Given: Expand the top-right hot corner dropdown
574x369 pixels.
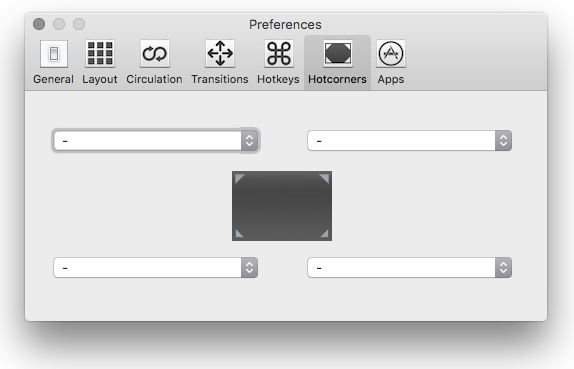Looking at the screenshot, I should tap(410, 141).
